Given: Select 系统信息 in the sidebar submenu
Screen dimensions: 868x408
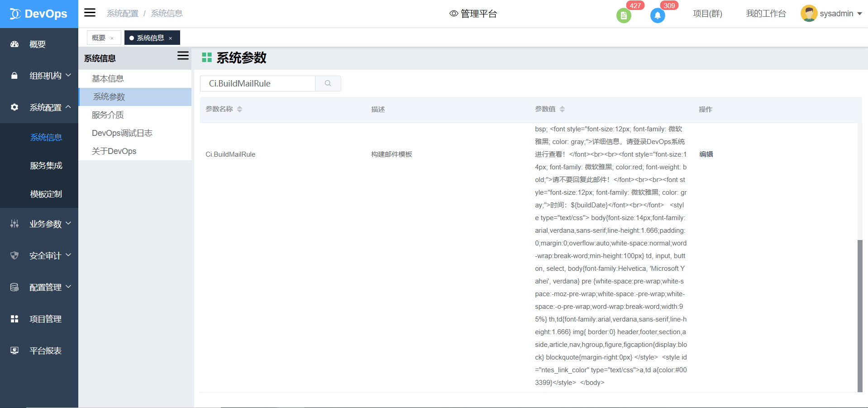Looking at the screenshot, I should click(x=46, y=137).
